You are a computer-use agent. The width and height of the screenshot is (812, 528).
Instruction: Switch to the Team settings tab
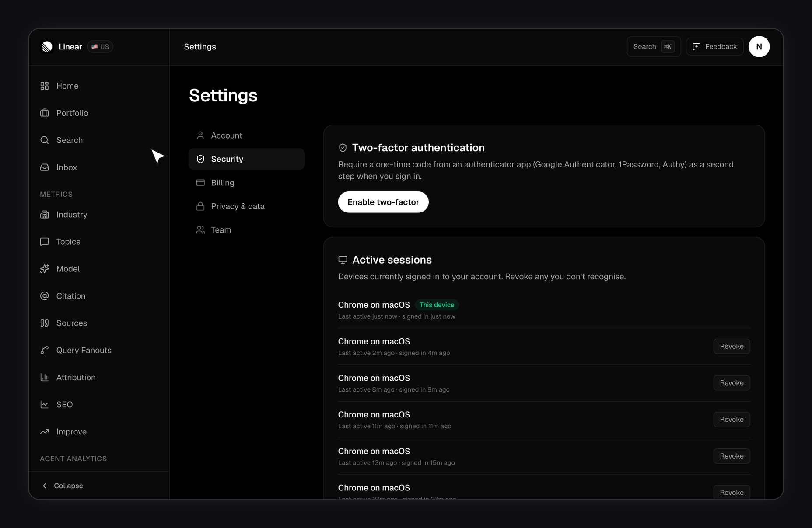(246, 230)
